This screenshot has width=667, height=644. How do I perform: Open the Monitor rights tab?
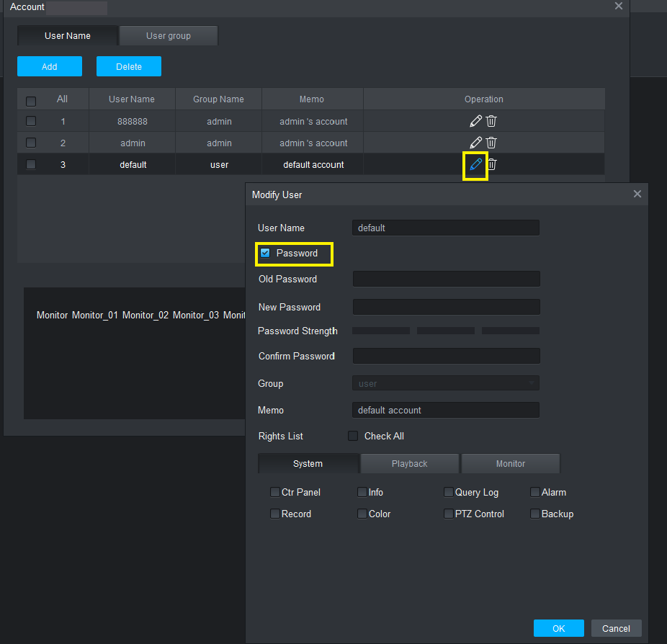point(511,464)
